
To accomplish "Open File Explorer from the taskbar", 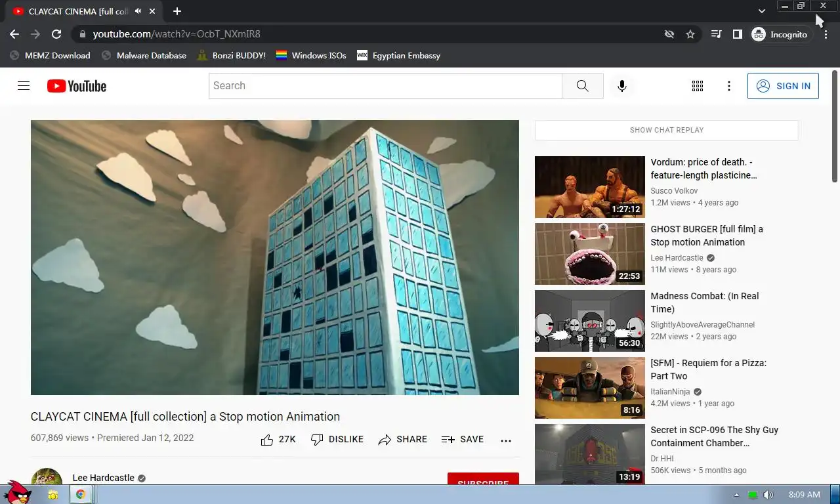I will click(53, 495).
